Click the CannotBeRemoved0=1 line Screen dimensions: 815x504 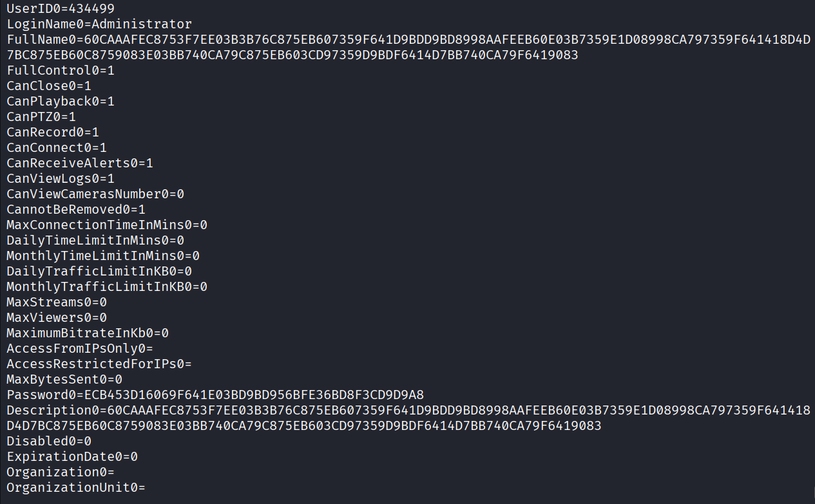[76, 209]
